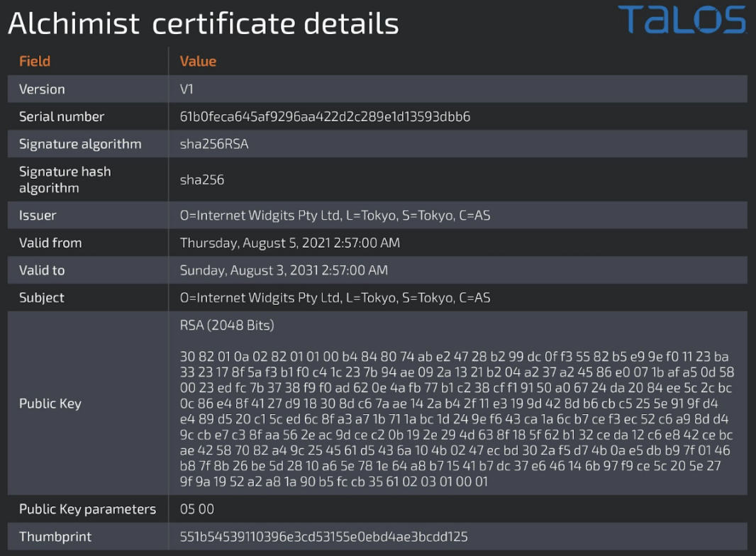
Task: Click the Talos logo
Action: click(682, 20)
